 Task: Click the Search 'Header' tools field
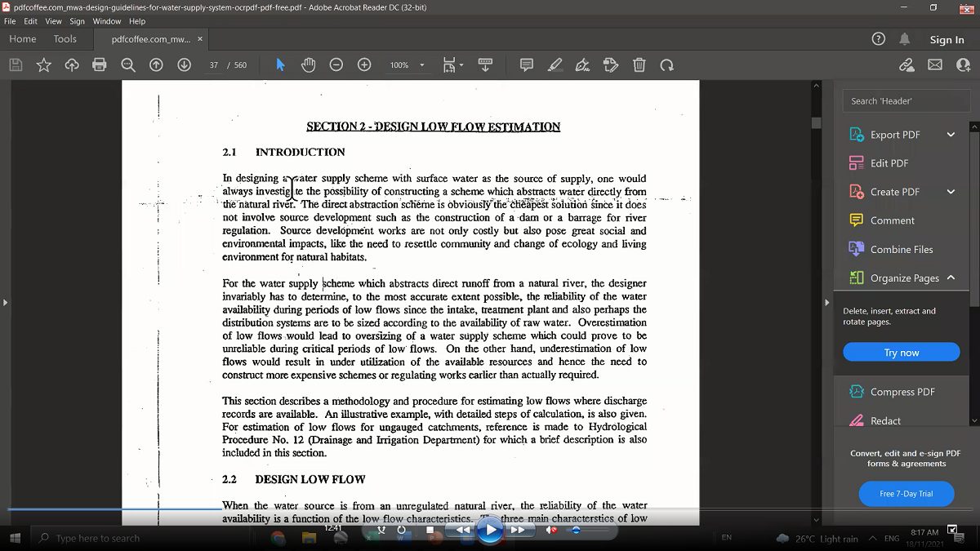click(906, 101)
